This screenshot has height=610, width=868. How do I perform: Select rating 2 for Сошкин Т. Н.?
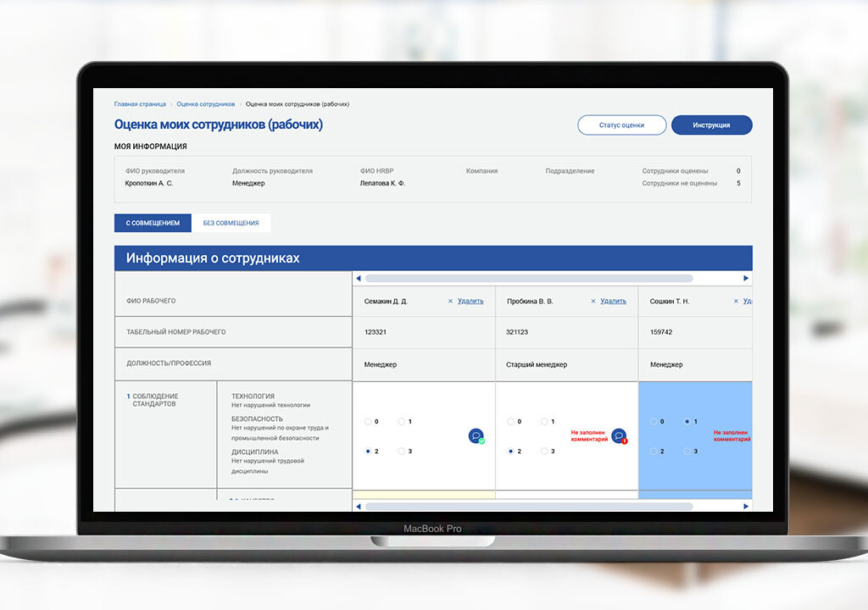[654, 451]
